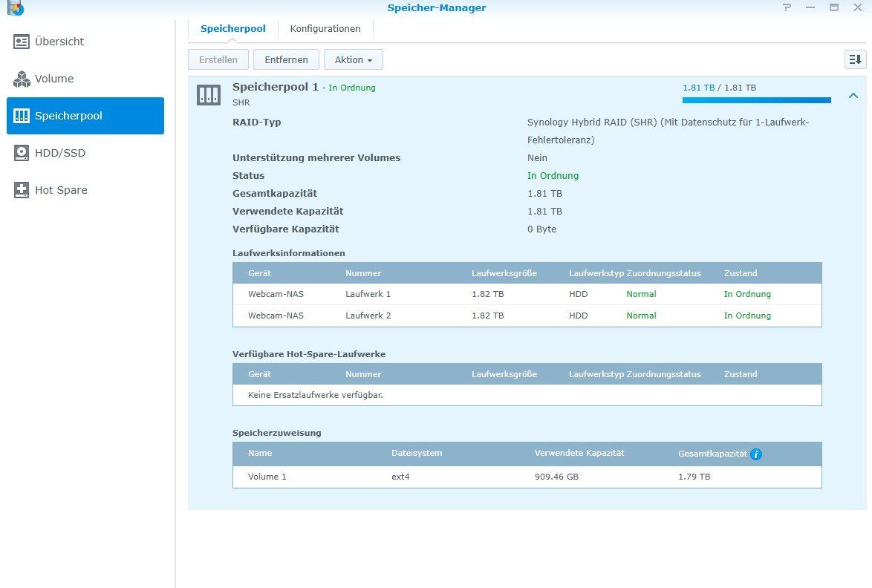Click 'Normal' status in Laufwerk 1 row
Viewport: 872px width, 588px height.
tap(641, 294)
